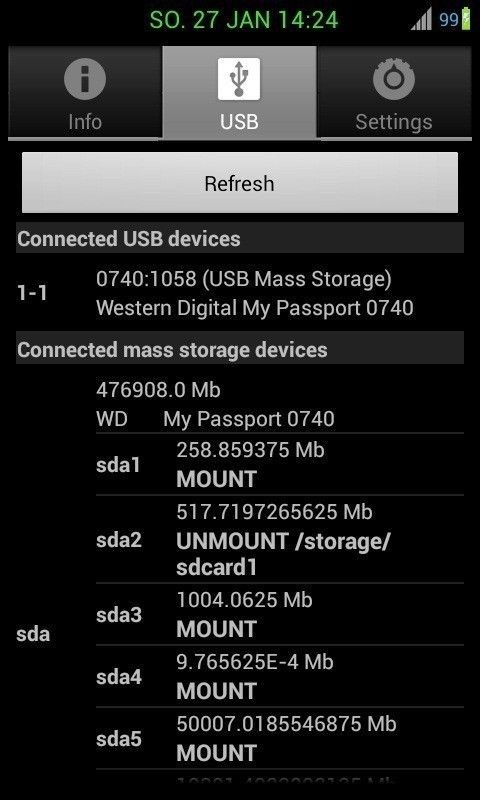Tap the USB trident icon
Image resolution: width=480 pixels, height=800 pixels.
(239, 79)
